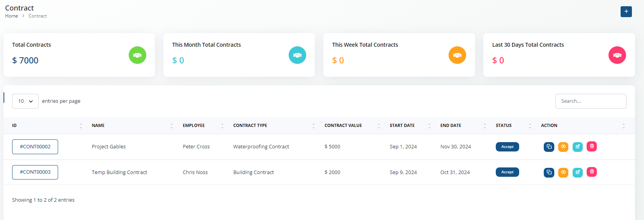Open the entries per page dropdown
The image size is (644, 220).
tap(25, 101)
